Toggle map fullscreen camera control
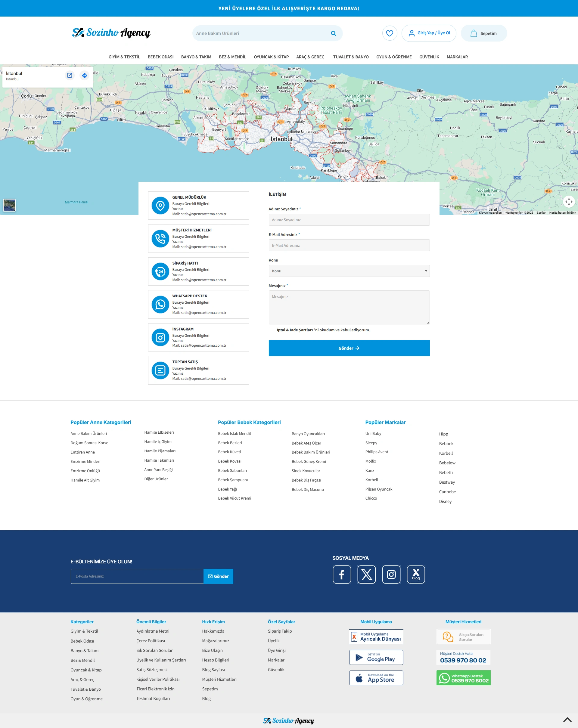578x728 pixels. click(569, 202)
